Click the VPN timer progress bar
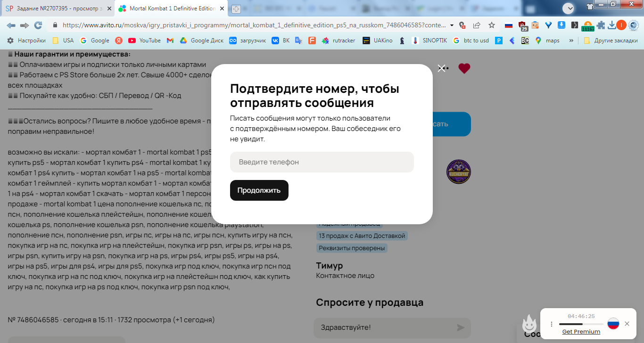The height and width of the screenshot is (343, 644). [x=581, y=324]
